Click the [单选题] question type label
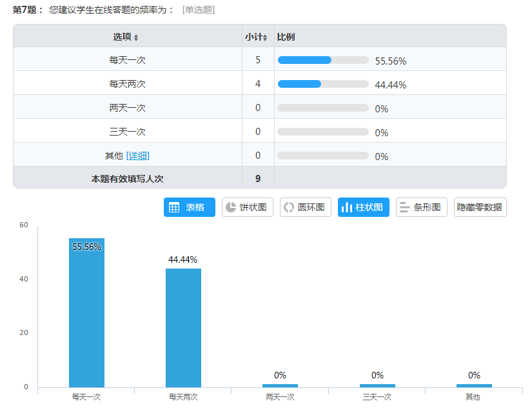The image size is (532, 408). pos(199,10)
